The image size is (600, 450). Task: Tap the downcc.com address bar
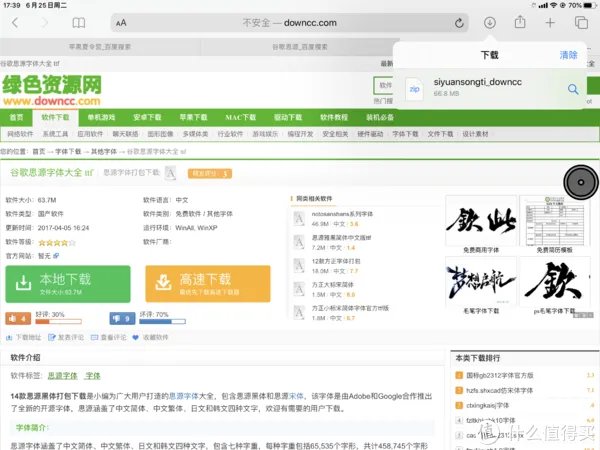pos(290,23)
